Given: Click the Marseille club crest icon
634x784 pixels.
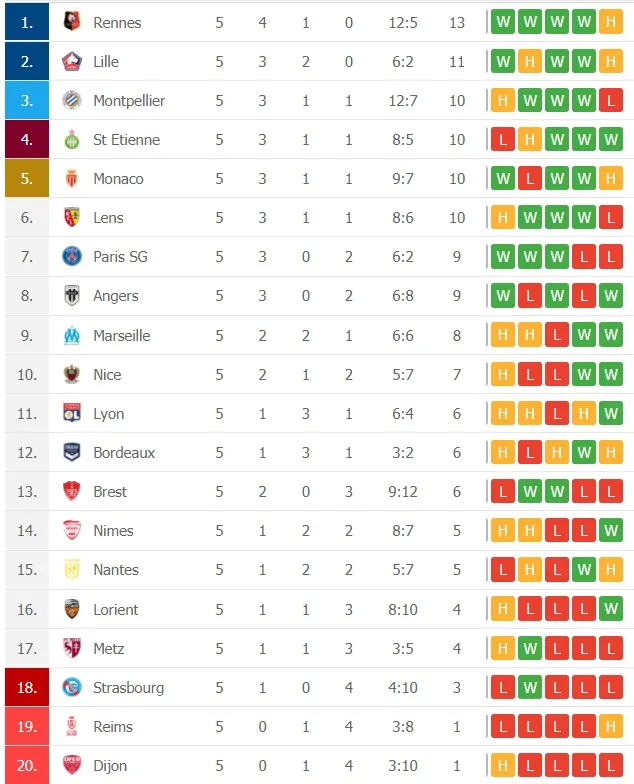Looking at the screenshot, I should 71,335.
